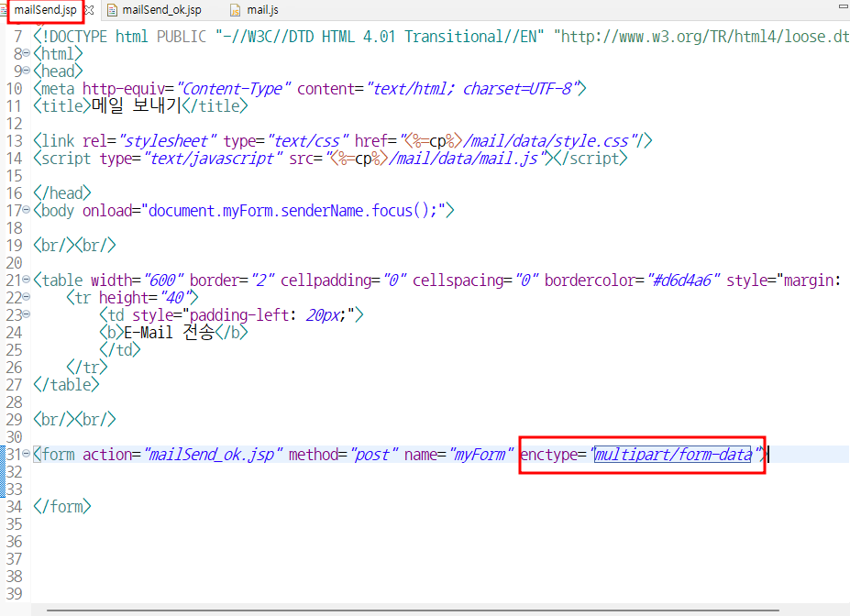Image resolution: width=850 pixels, height=616 pixels.
Task: Click the '<!DOCTYPE html PUBLIC' declaration
Action: (x=120, y=37)
